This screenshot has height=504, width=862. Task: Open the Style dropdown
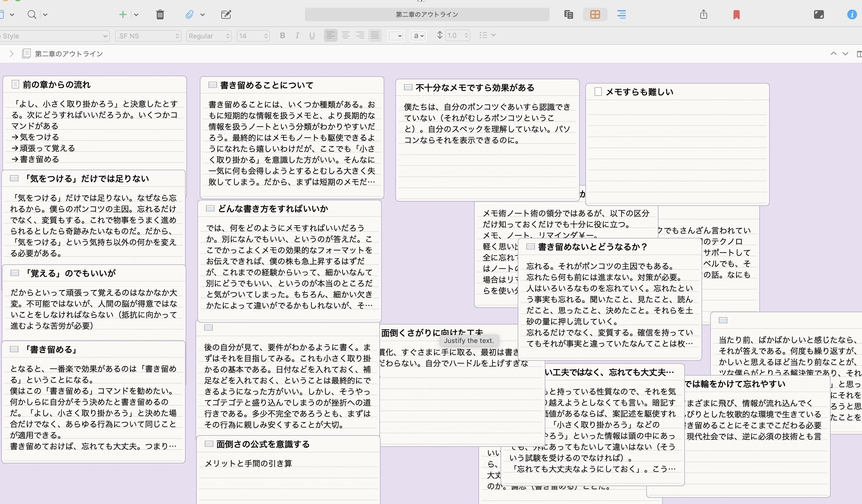(x=55, y=36)
